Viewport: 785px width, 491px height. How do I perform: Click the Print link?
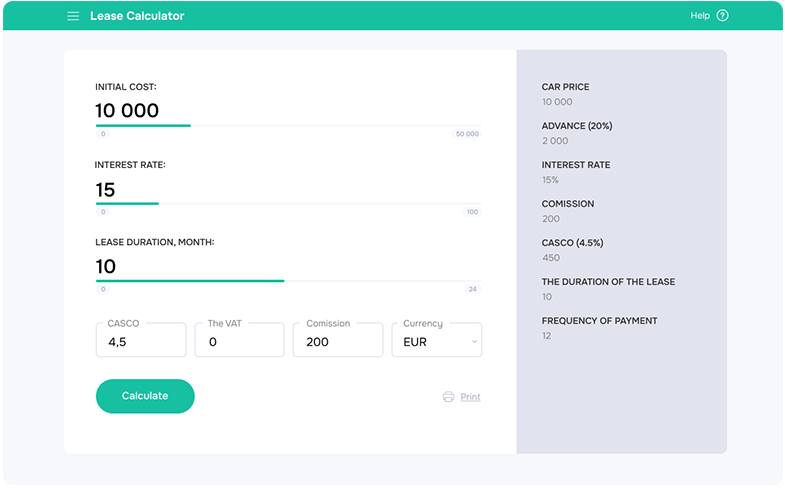tap(470, 397)
